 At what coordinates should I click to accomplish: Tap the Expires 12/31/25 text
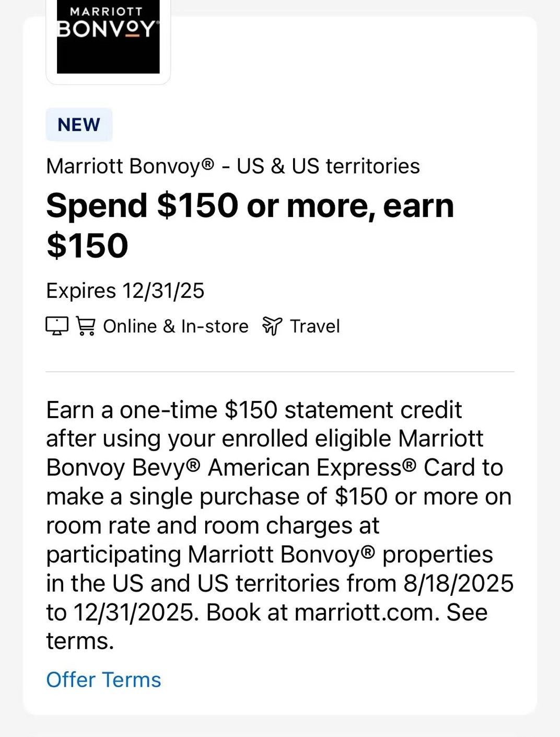click(x=125, y=291)
